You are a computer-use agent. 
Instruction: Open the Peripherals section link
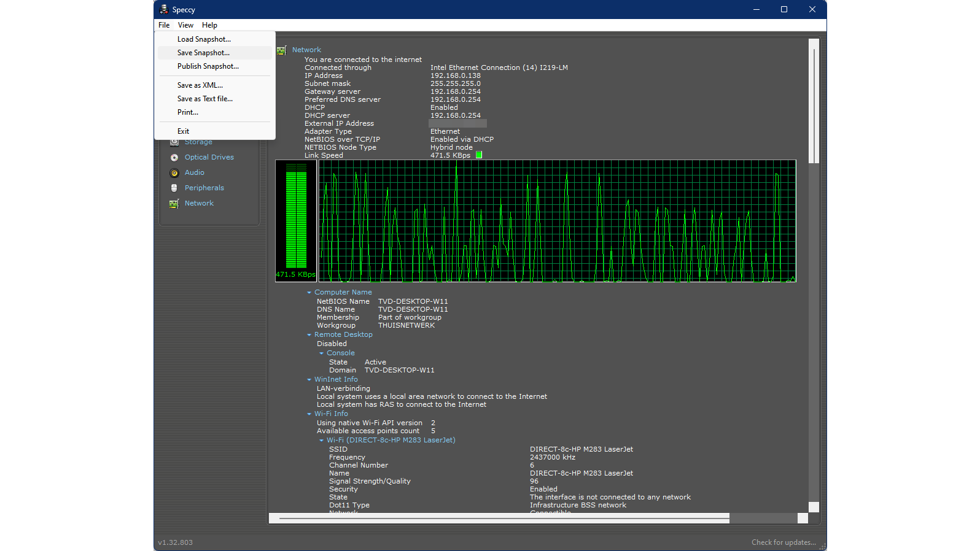click(204, 188)
